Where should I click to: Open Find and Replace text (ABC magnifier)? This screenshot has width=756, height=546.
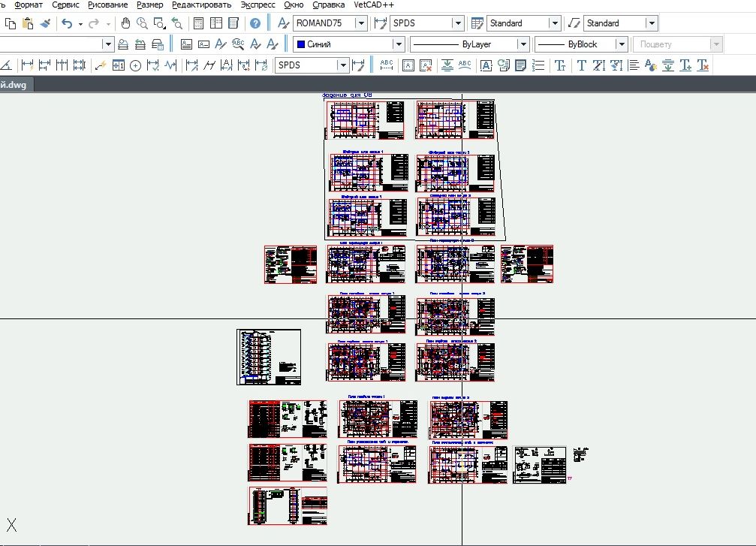pyautogui.click(x=238, y=44)
